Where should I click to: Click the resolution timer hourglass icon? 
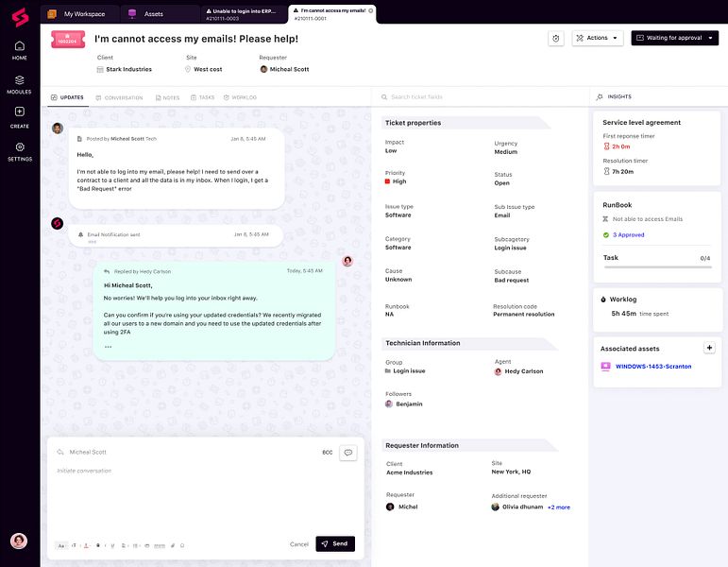[x=606, y=171]
